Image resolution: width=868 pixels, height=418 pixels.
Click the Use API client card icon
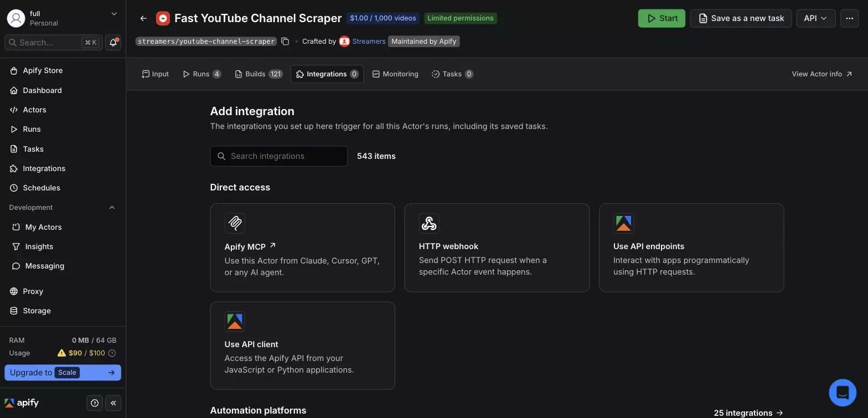point(235,321)
